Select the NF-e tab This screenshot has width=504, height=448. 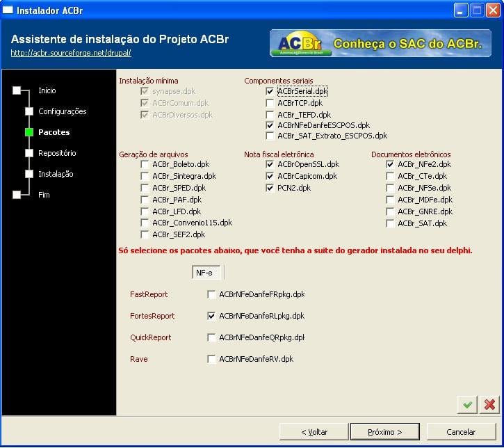[x=206, y=273]
